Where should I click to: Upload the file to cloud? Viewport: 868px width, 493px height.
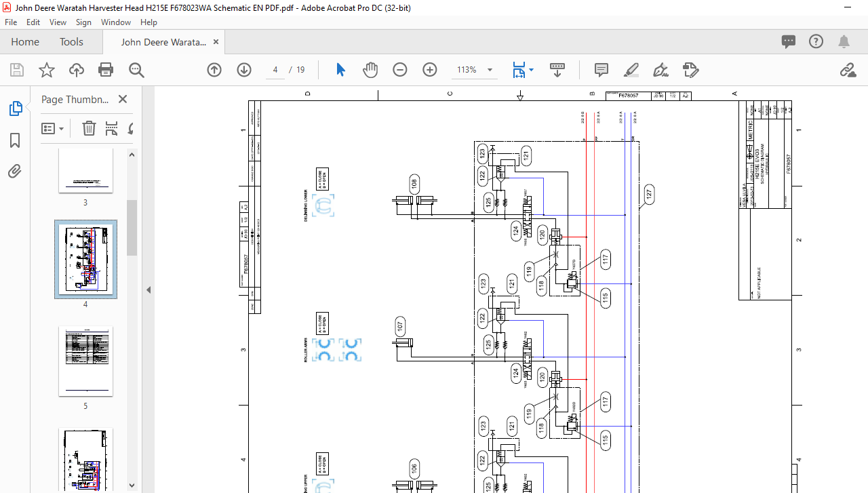pyautogui.click(x=76, y=70)
